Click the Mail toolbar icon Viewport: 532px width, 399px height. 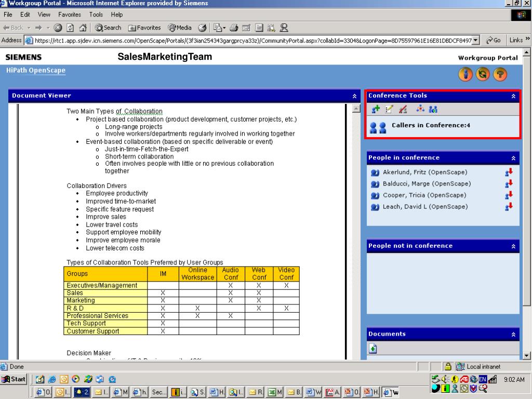tap(219, 28)
